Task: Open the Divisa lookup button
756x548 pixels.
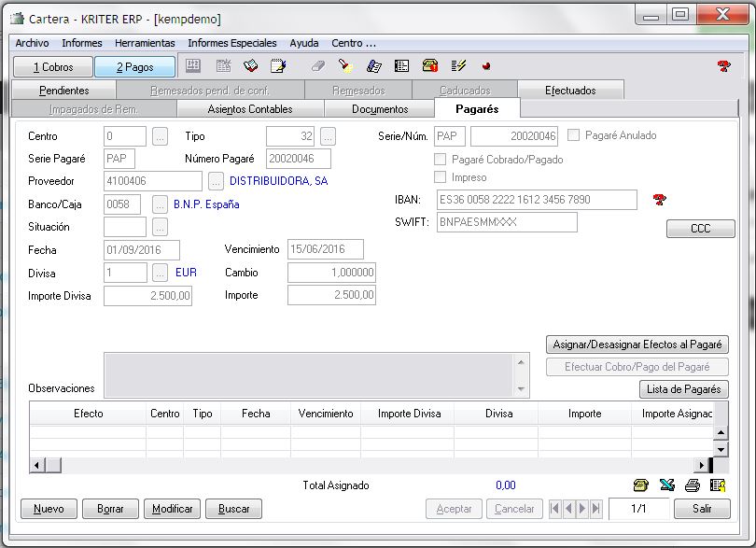Action: [161, 273]
